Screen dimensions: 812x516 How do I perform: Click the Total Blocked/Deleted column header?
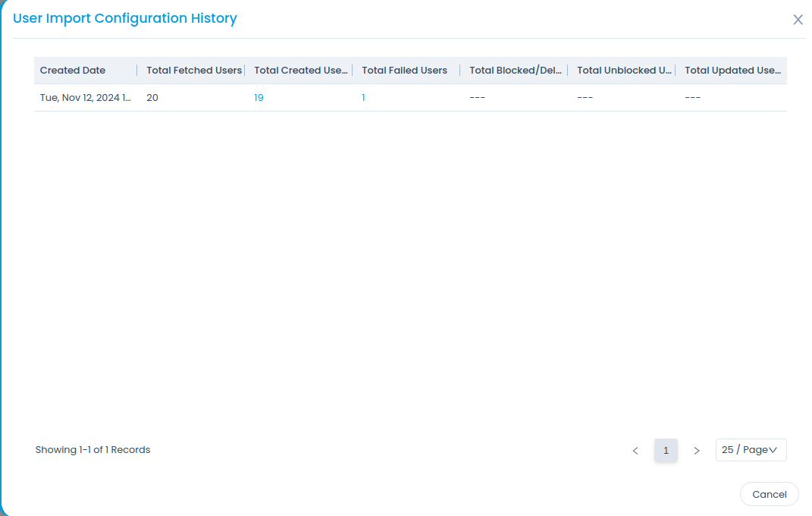click(x=515, y=71)
